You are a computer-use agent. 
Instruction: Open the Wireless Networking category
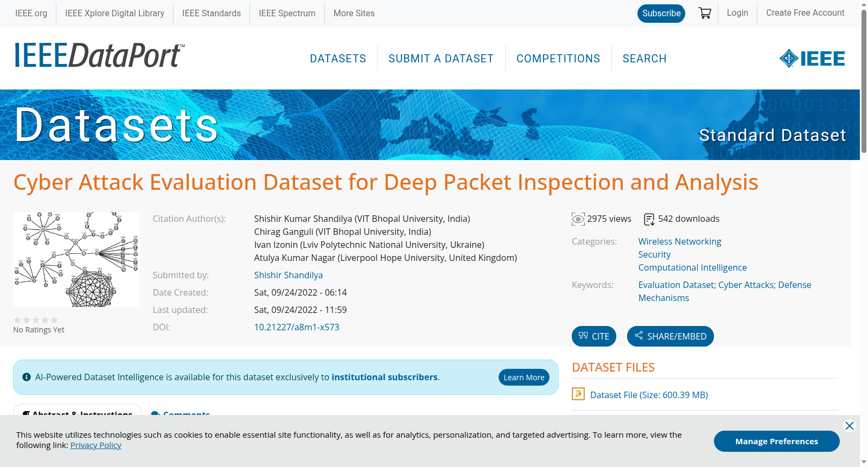tap(680, 242)
